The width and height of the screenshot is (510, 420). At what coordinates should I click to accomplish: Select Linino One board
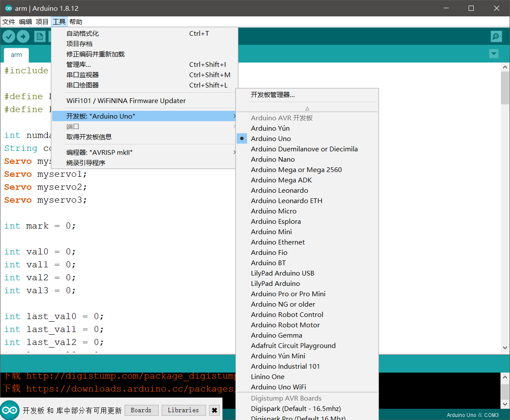click(x=307, y=377)
